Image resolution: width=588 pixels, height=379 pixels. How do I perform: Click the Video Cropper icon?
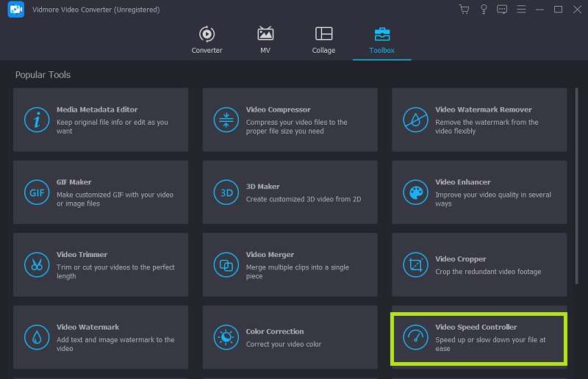(415, 264)
